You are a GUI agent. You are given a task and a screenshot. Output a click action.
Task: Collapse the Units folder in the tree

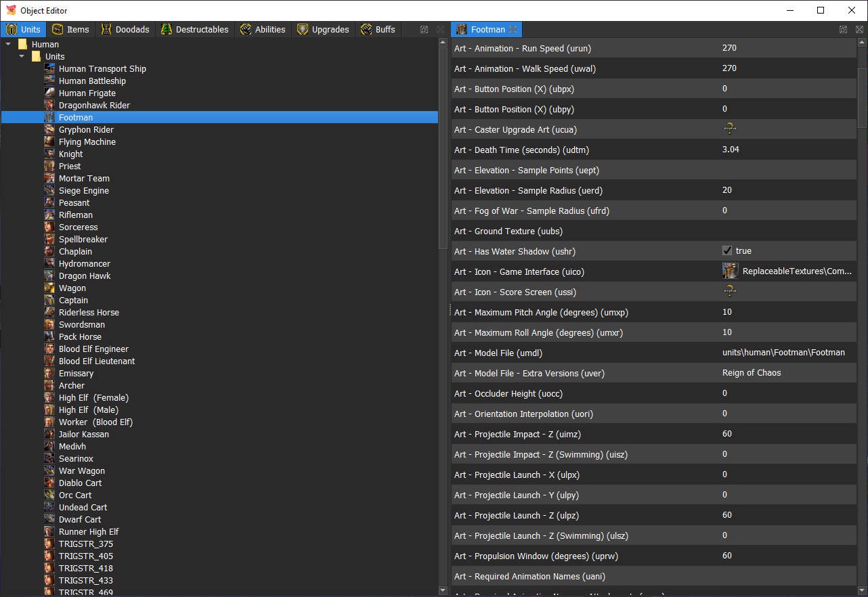[x=21, y=56]
